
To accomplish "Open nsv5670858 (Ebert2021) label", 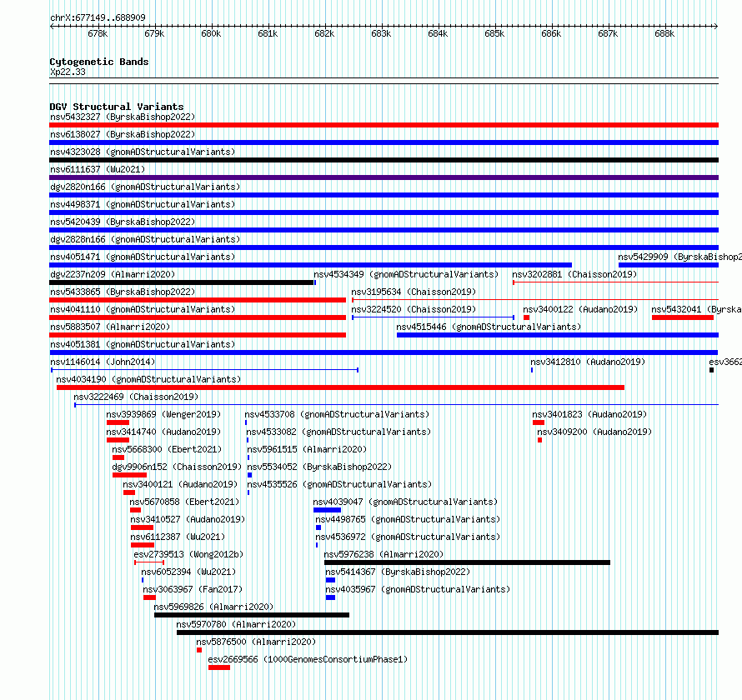I will (x=184, y=502).
